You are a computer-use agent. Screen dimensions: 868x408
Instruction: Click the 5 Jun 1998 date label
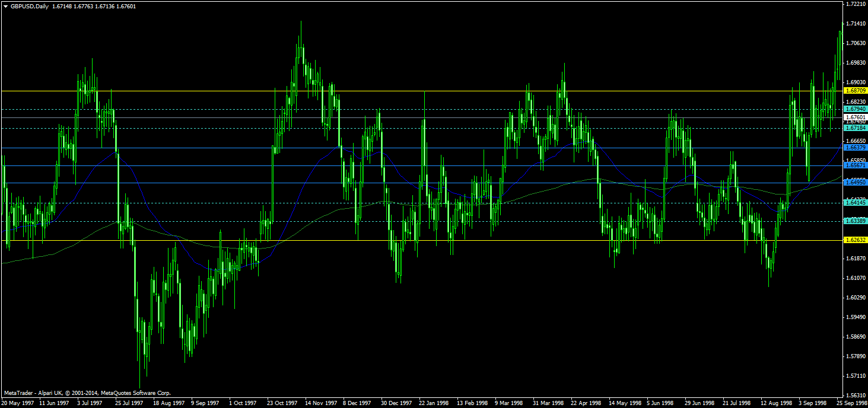[x=662, y=403]
